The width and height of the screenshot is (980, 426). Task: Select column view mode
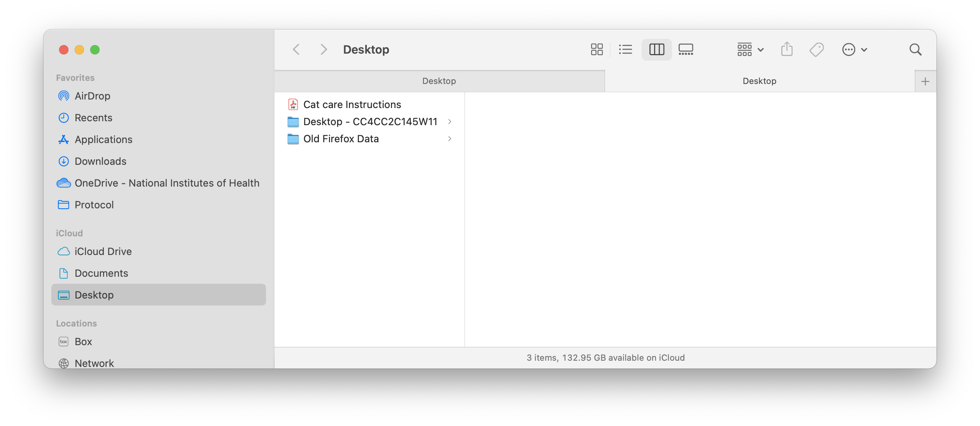[x=656, y=49]
